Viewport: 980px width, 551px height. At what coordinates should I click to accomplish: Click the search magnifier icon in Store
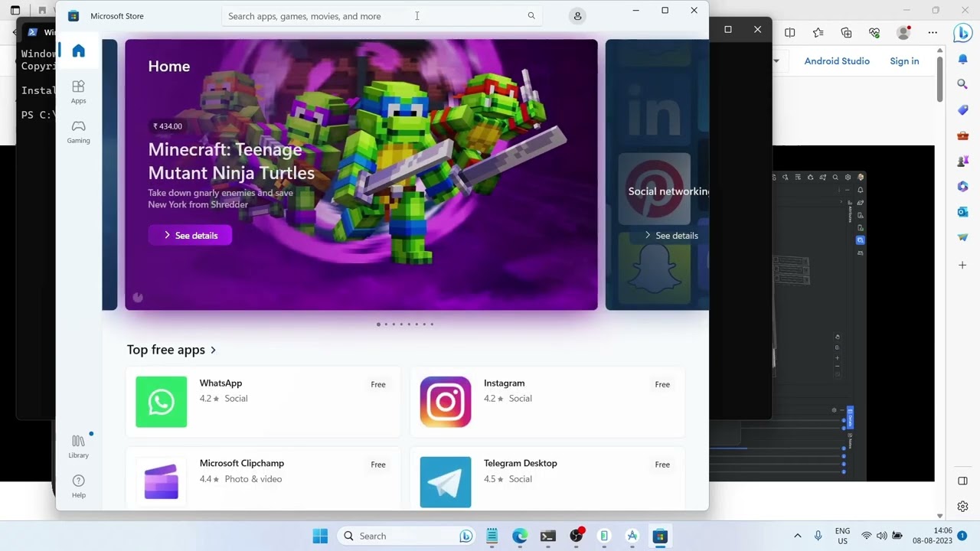pyautogui.click(x=531, y=16)
